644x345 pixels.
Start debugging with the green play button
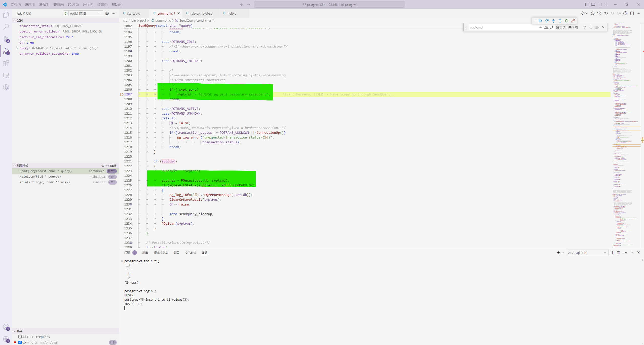point(66,13)
